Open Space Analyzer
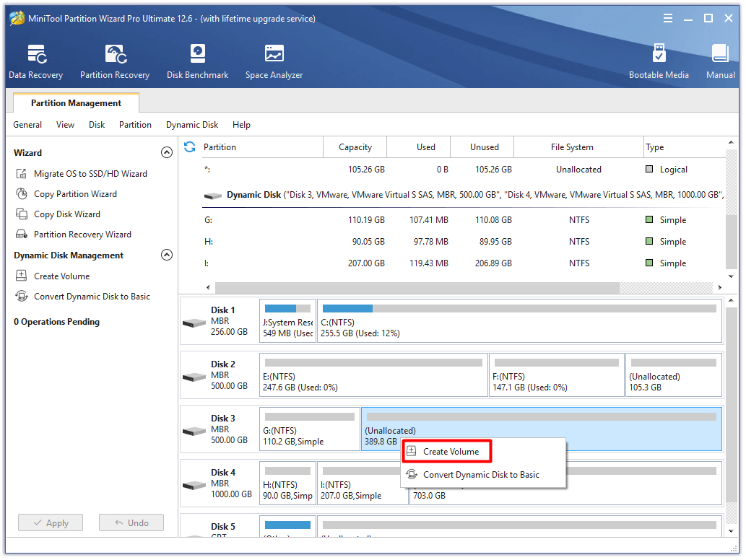 click(274, 62)
